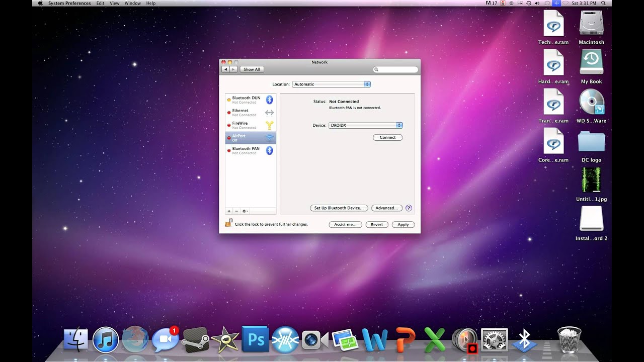Open the Trash in the Dock
644x362 pixels.
pos(570,340)
